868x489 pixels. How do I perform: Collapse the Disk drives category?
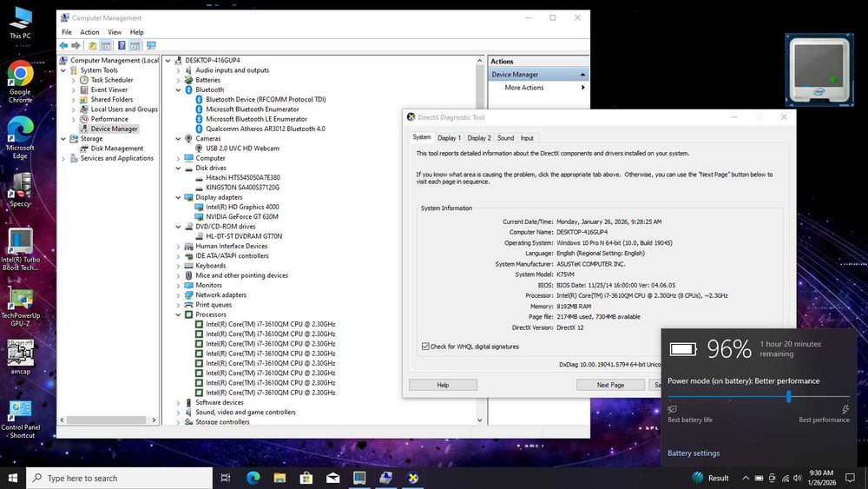178,168
